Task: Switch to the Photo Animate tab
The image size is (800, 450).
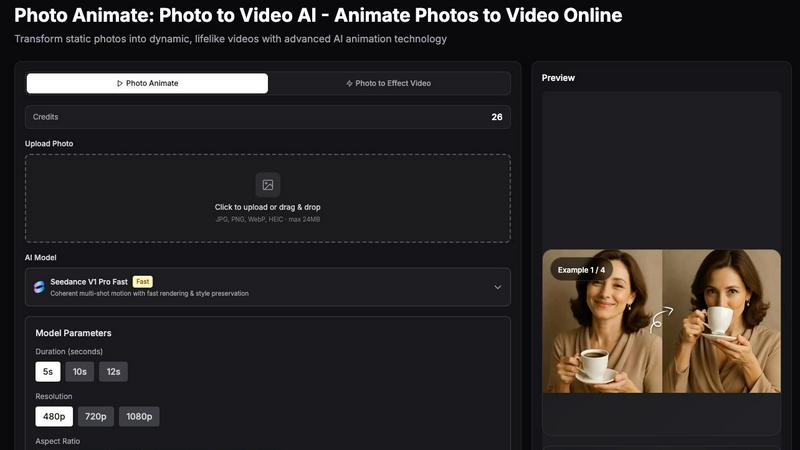Action: (147, 83)
